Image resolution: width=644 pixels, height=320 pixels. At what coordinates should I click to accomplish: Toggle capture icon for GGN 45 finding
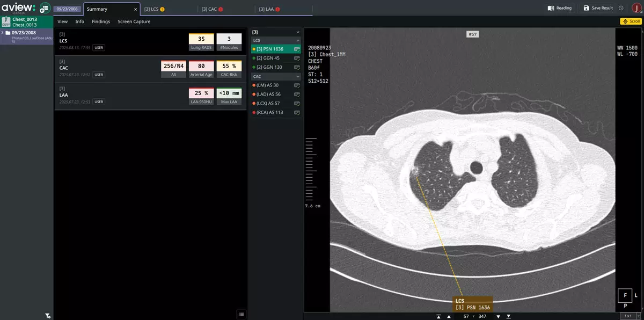[296, 58]
